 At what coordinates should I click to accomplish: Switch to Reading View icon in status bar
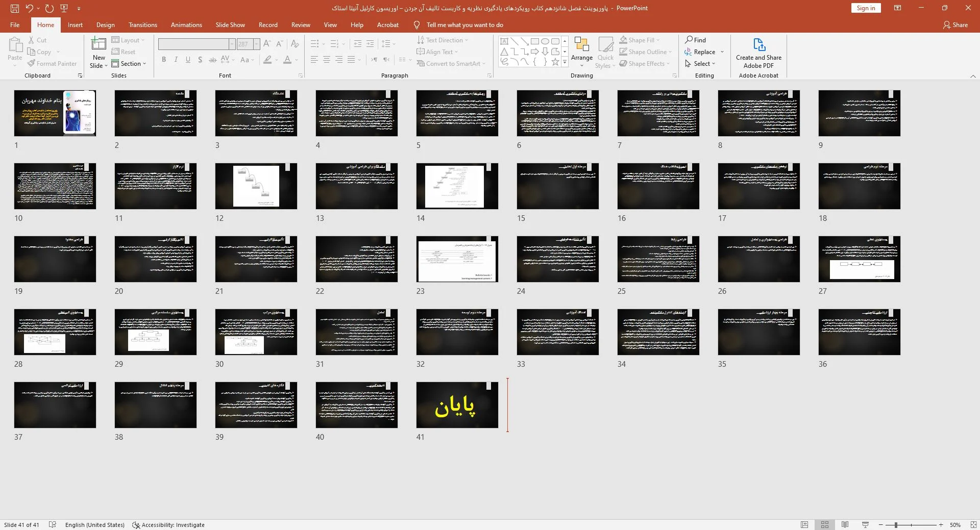[x=845, y=525]
